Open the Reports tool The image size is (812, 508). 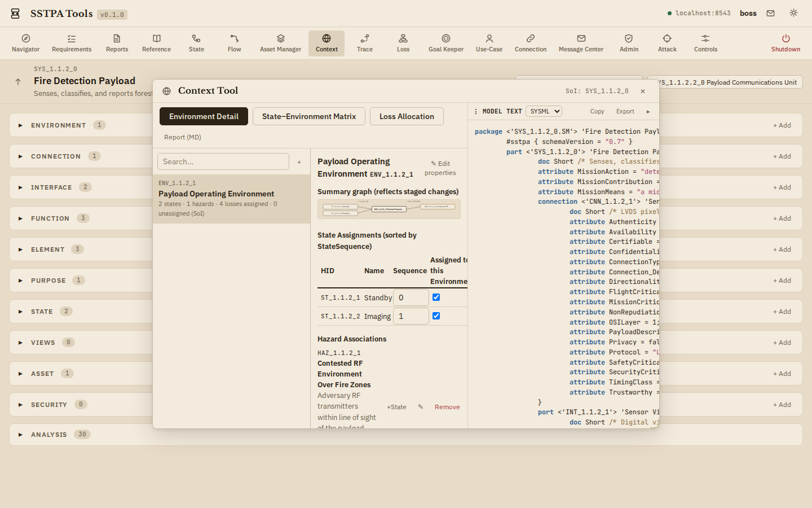pos(117,43)
